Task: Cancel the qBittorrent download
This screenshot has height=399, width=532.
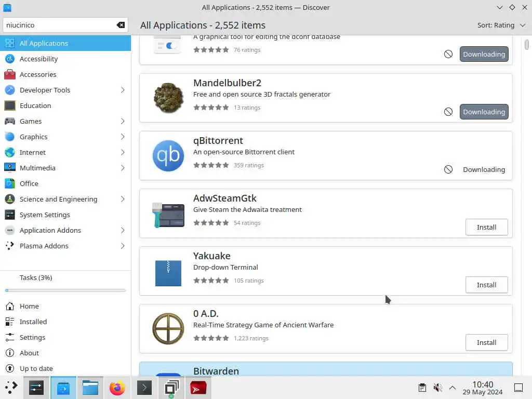Action: point(448,170)
